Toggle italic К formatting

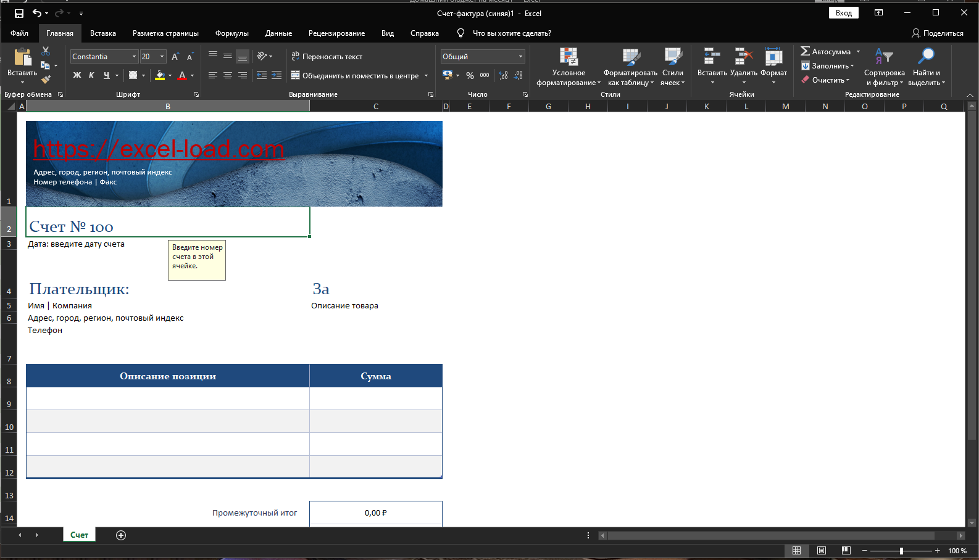point(91,75)
